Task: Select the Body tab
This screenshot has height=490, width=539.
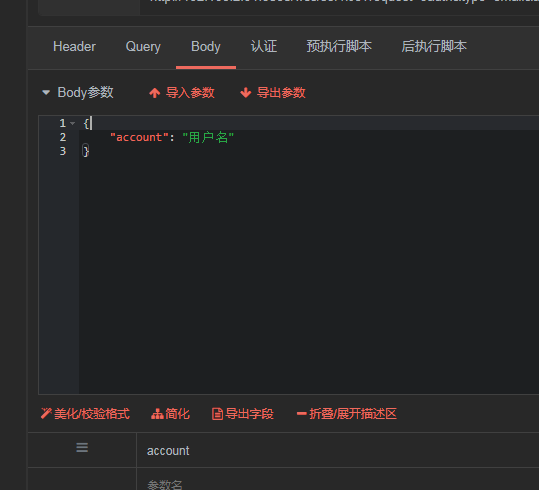Action: click(206, 46)
